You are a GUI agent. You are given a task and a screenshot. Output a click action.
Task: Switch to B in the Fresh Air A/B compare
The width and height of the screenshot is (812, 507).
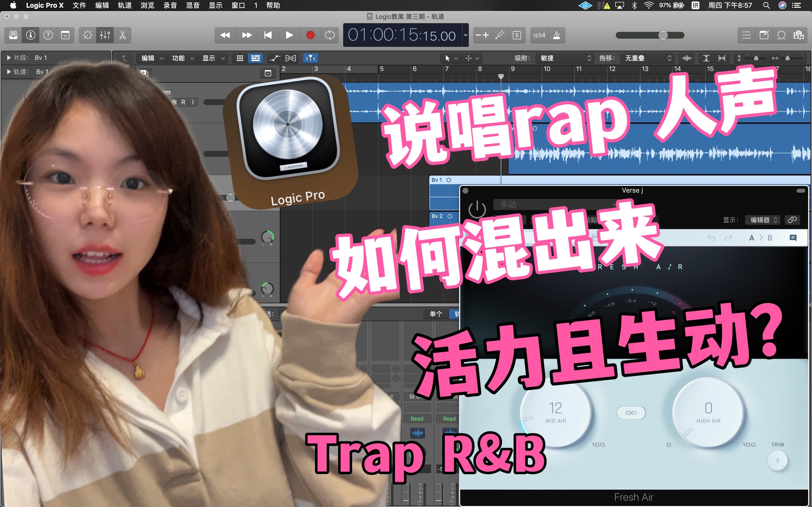[x=771, y=237]
